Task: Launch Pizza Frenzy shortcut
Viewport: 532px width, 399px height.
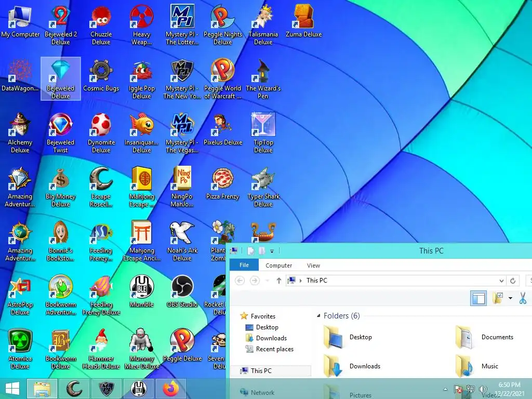Action: click(222, 183)
